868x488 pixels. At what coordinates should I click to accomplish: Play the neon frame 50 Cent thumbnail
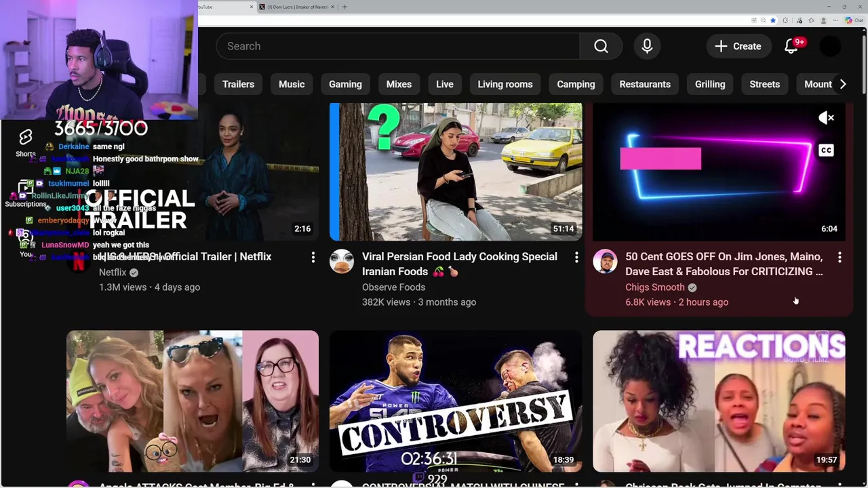coord(719,172)
